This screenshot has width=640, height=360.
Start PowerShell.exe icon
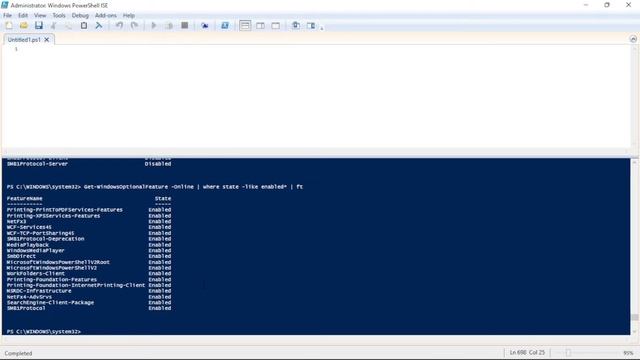coord(224,25)
